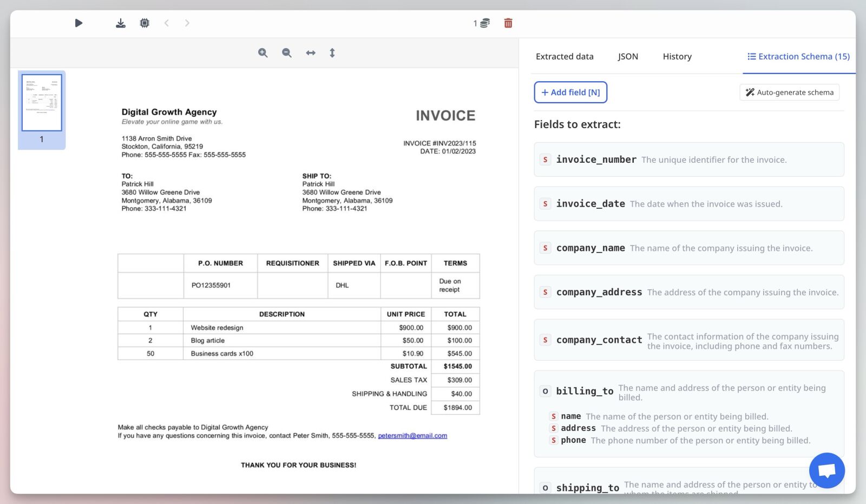
Task: Click Auto-generate schema button
Action: pyautogui.click(x=790, y=92)
